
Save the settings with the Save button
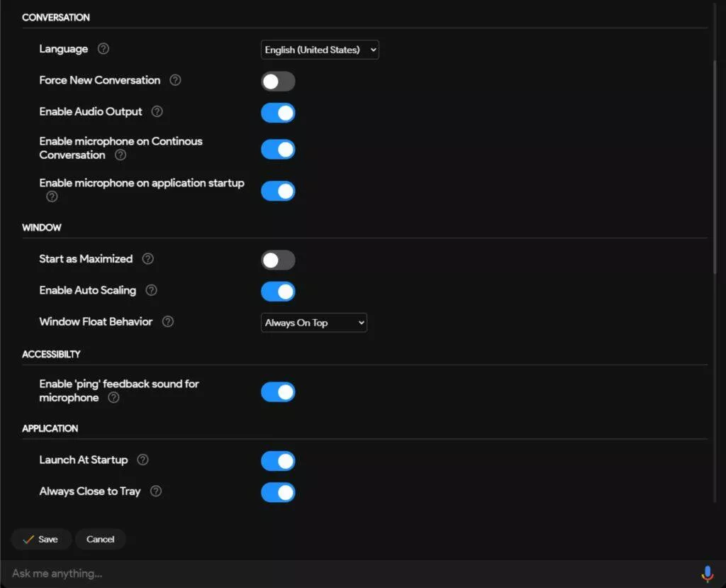coord(41,539)
